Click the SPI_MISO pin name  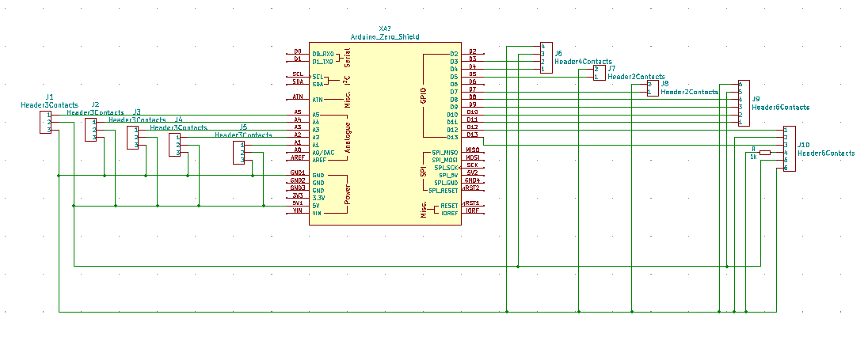tap(444, 153)
